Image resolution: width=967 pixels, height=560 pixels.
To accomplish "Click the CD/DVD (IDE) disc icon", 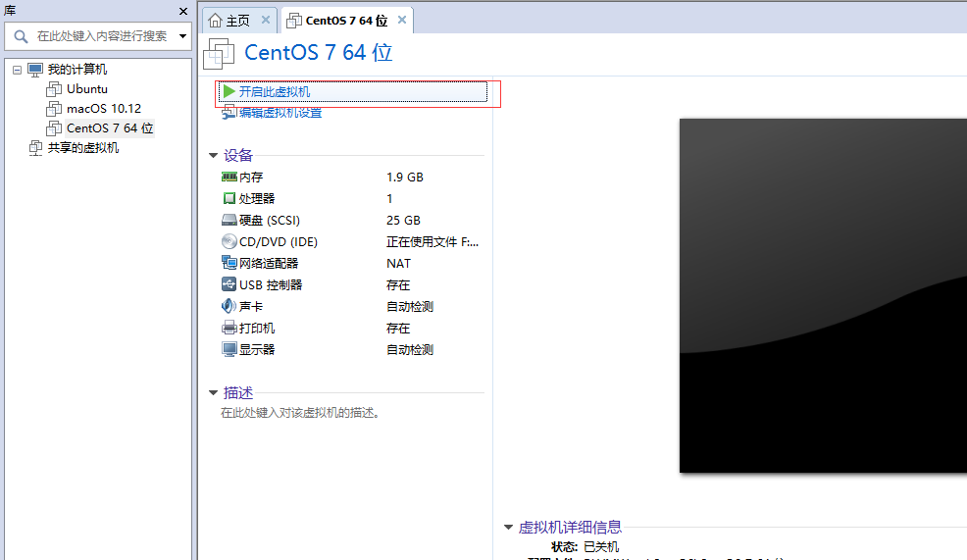I will tap(229, 242).
